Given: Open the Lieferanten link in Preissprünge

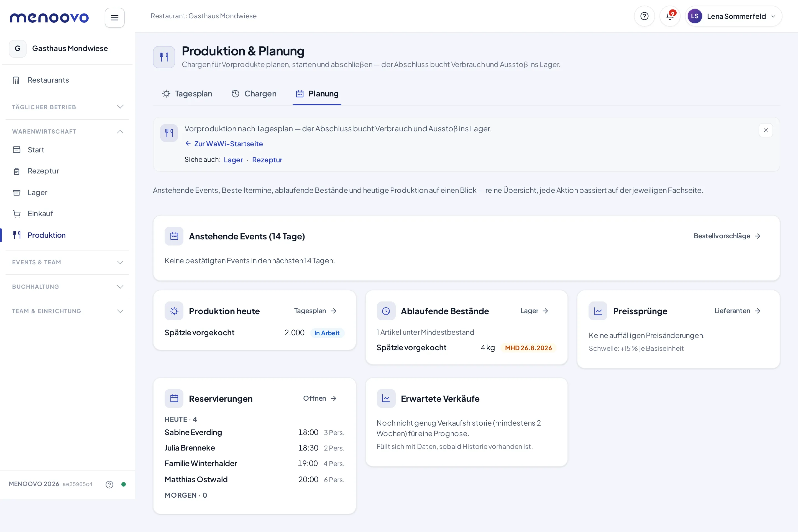Looking at the screenshot, I should pyautogui.click(x=737, y=311).
